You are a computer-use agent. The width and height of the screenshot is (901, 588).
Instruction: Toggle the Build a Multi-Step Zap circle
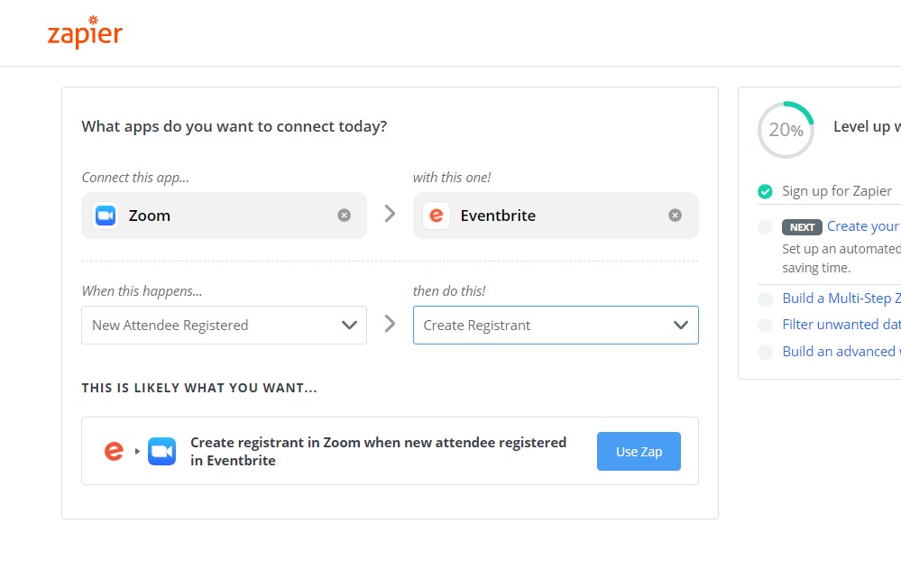coord(765,299)
